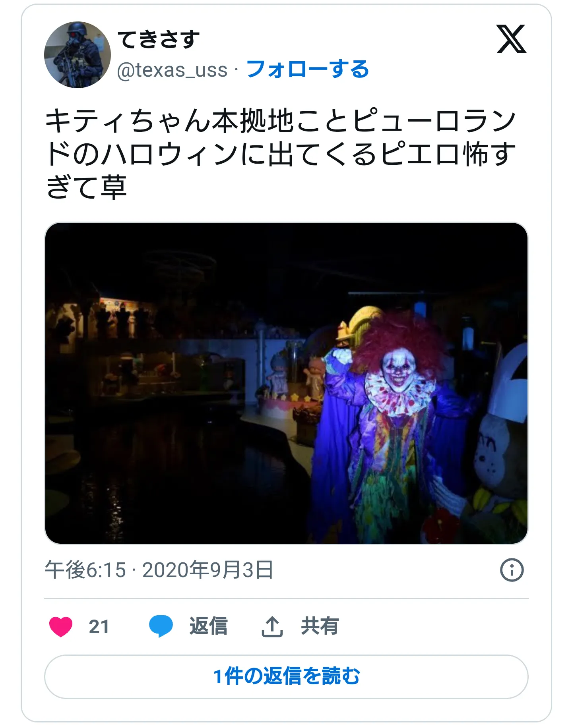Click the 返信 reply label

pos(208,626)
